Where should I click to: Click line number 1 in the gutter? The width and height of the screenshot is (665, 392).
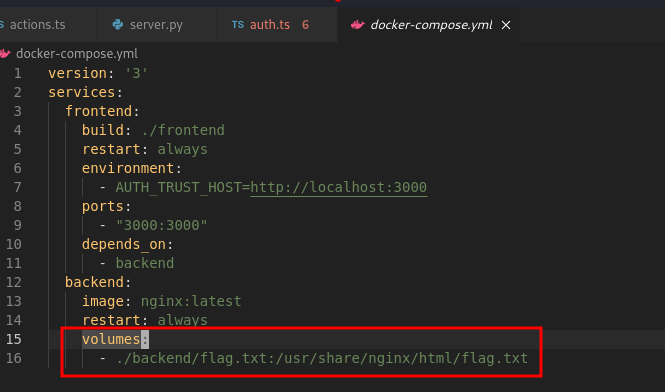click(17, 73)
